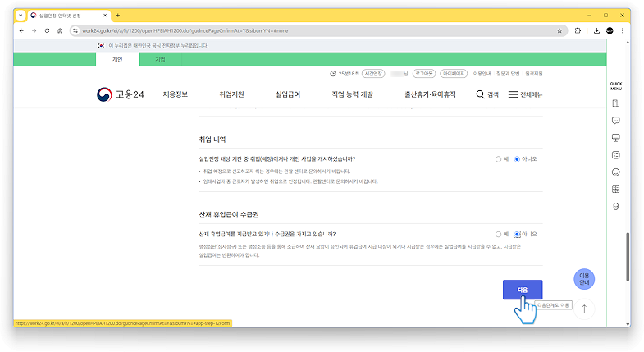Click the site info icon in address bar
This screenshot has width=644, height=352.
75,31
